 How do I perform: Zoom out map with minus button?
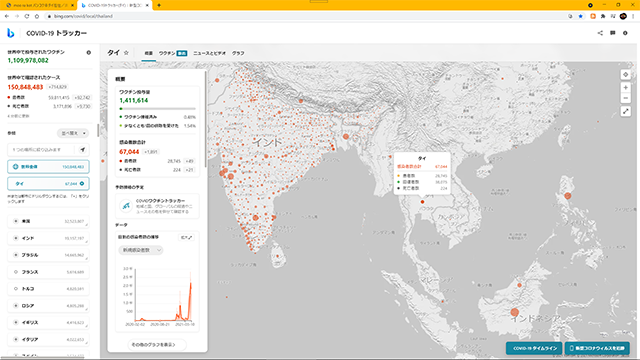pos(626,98)
